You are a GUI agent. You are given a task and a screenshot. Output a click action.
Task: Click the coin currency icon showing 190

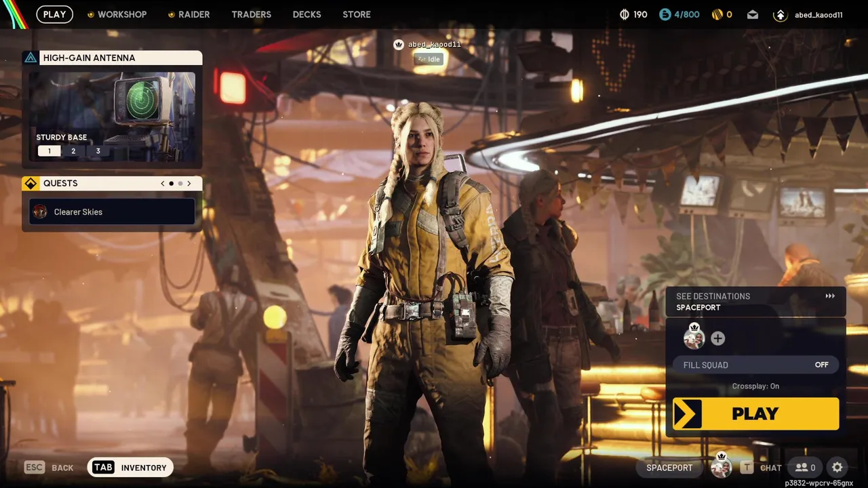tap(625, 14)
